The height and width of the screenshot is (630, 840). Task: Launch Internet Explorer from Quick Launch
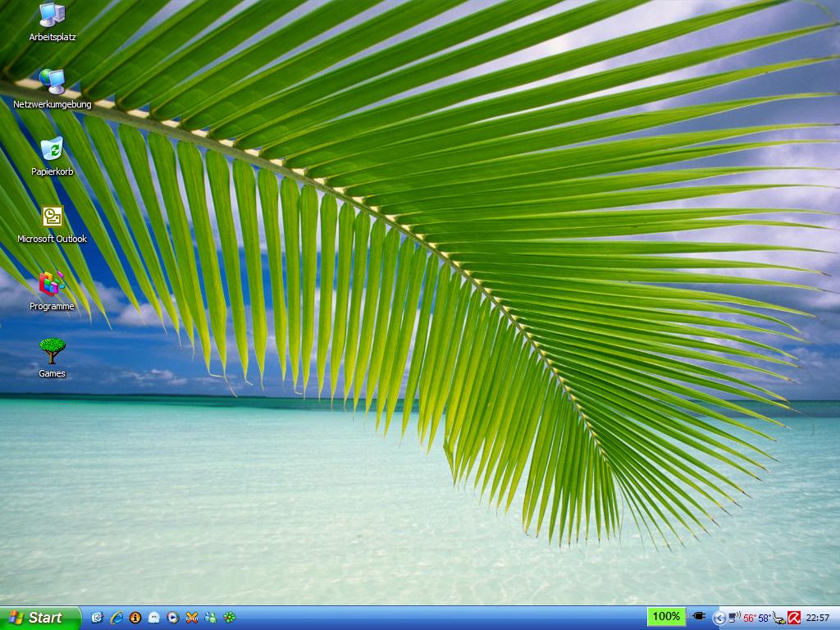pos(116,618)
